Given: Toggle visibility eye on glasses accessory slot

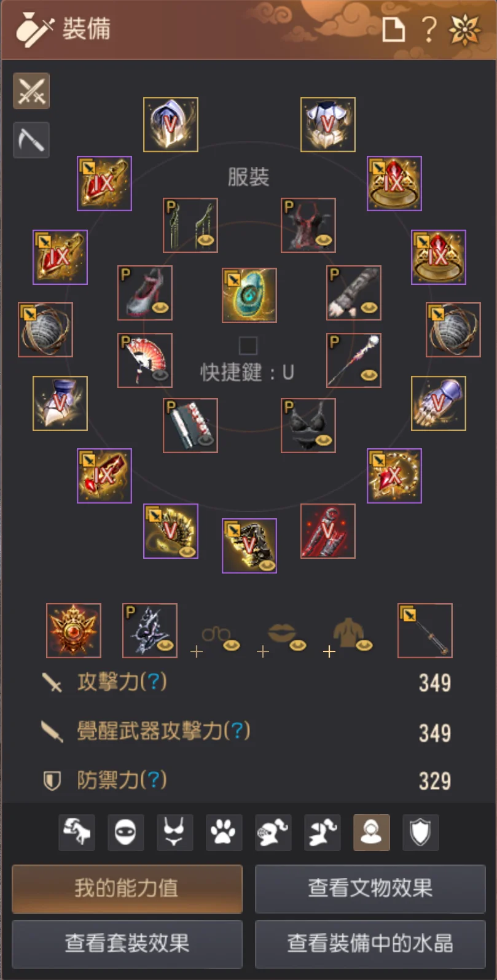Looking at the screenshot, I should [x=232, y=645].
